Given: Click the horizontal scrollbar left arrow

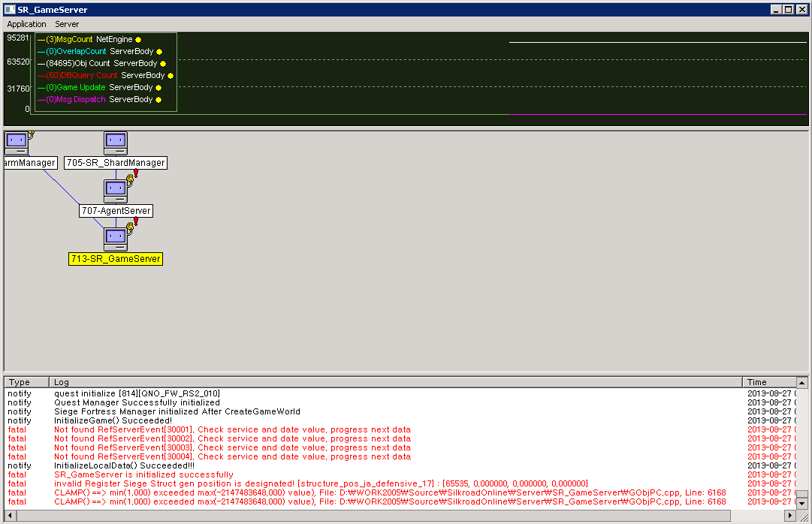Looking at the screenshot, I should pos(10,515).
